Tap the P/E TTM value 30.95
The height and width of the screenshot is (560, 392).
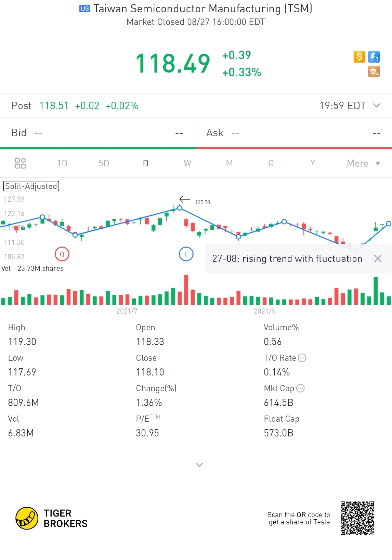pos(147,433)
